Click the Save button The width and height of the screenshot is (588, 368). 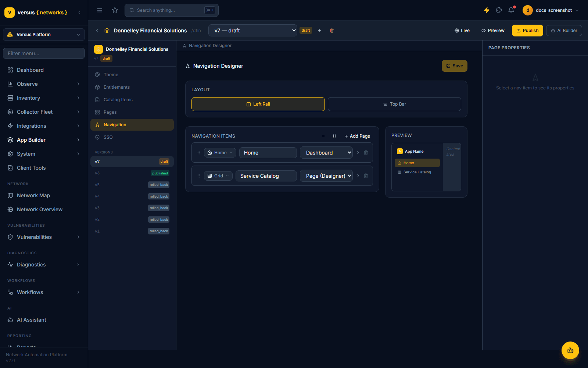[x=455, y=66]
